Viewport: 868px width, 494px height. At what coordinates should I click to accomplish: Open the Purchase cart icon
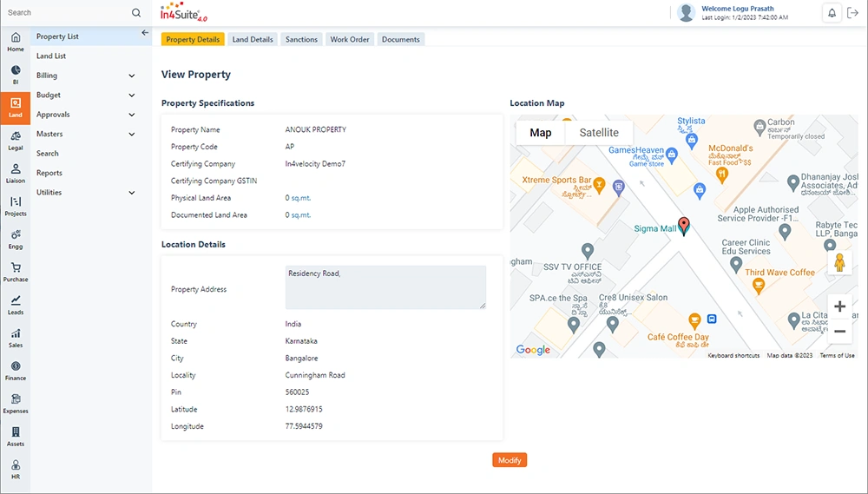point(16,267)
